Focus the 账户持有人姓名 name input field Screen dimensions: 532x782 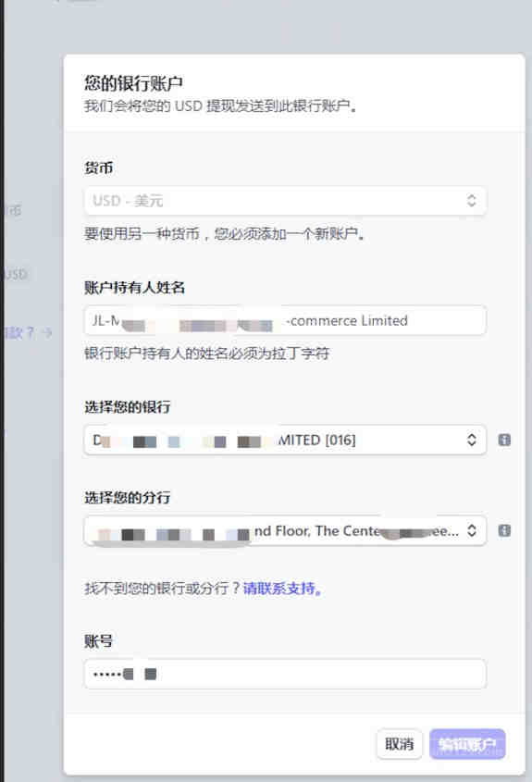[x=285, y=320]
